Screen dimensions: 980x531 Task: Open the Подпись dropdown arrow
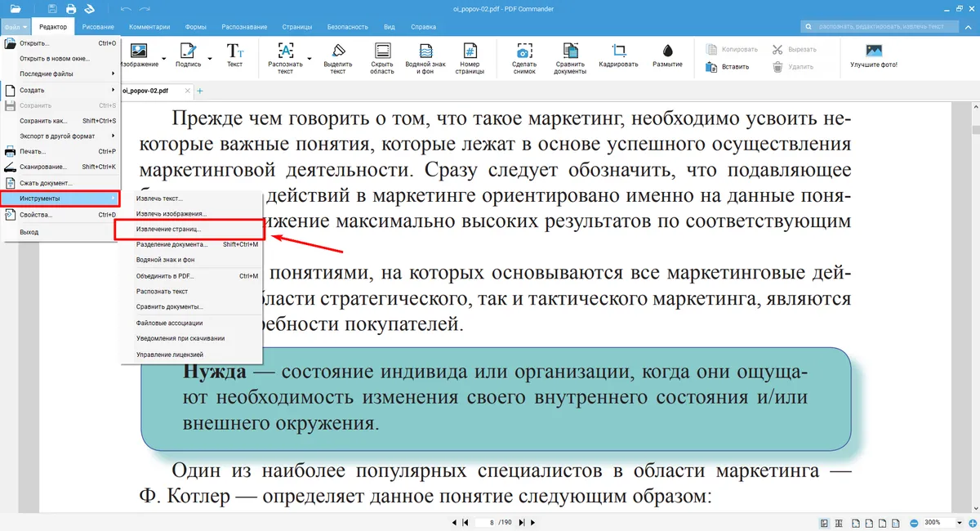(x=209, y=59)
